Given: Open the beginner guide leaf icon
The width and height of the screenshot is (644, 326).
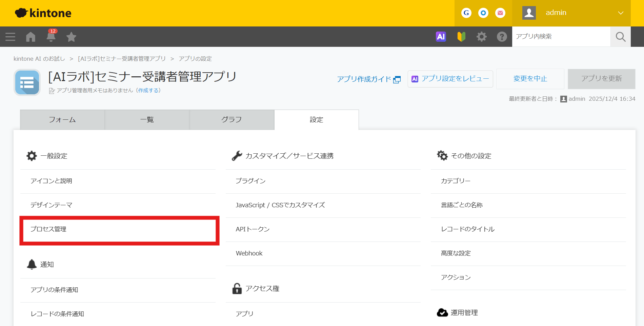Looking at the screenshot, I should [x=461, y=37].
